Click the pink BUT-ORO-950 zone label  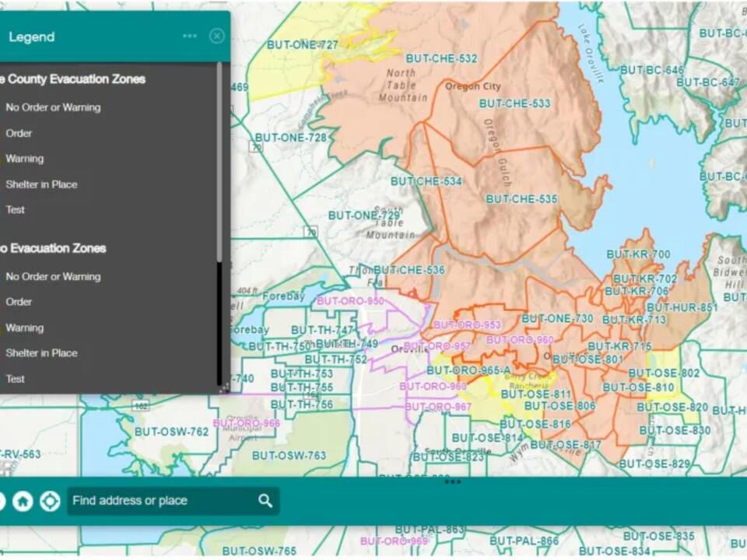click(x=350, y=301)
